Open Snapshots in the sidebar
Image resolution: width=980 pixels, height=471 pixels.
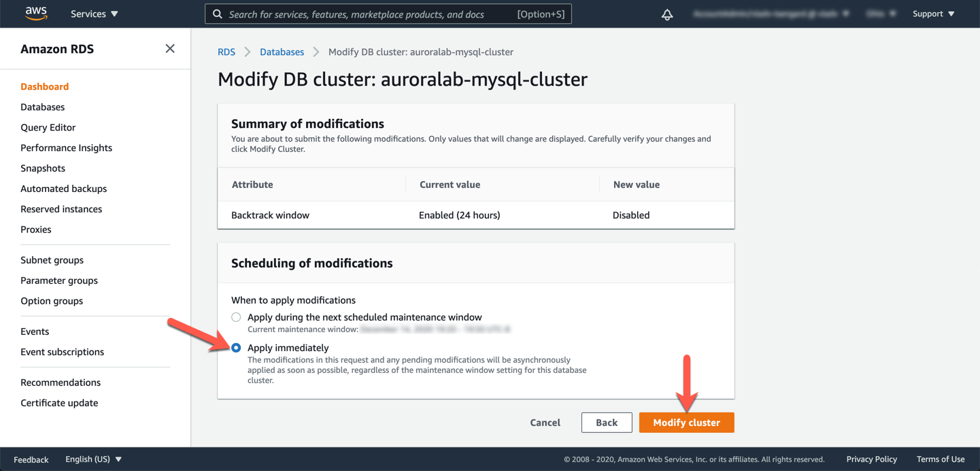coord(43,168)
